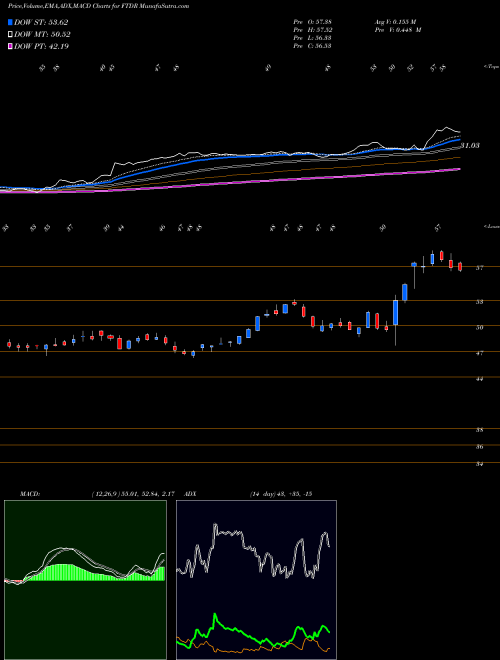Click the '<Tops' label at right edge
Viewport: 500px width, 660px height.
click(491, 67)
